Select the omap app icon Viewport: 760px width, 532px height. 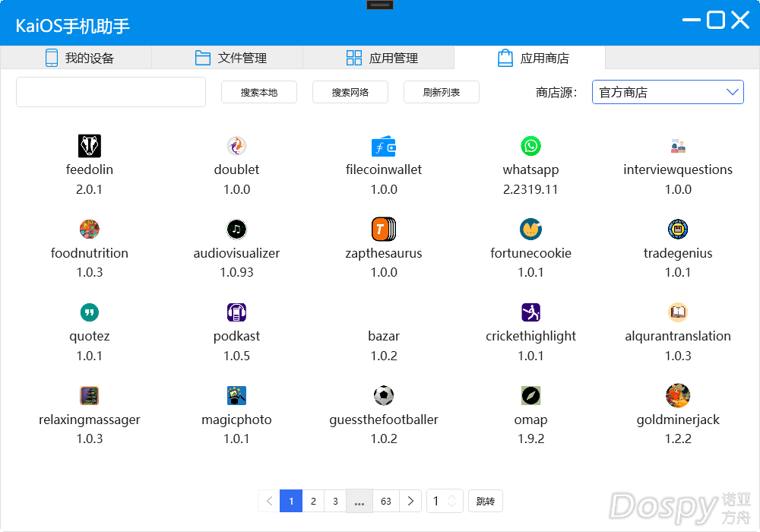coord(530,396)
